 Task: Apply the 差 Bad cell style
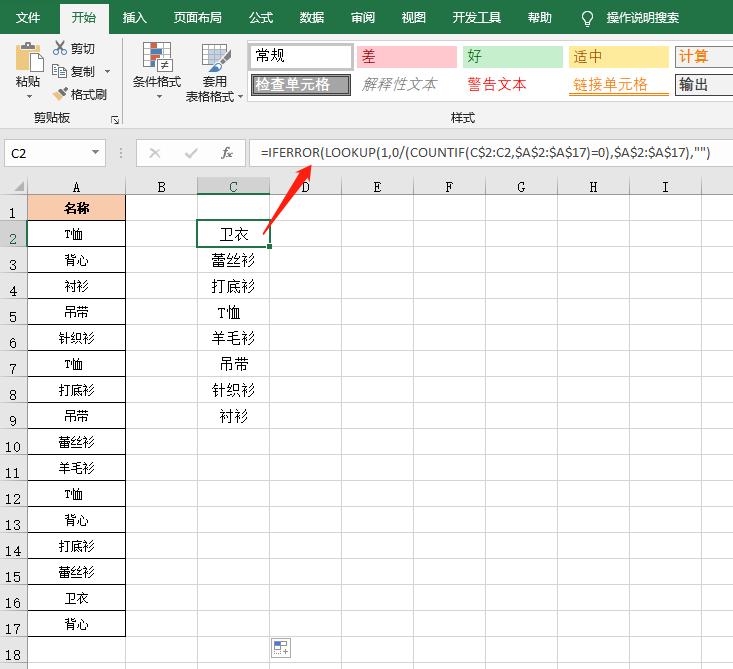coord(407,57)
